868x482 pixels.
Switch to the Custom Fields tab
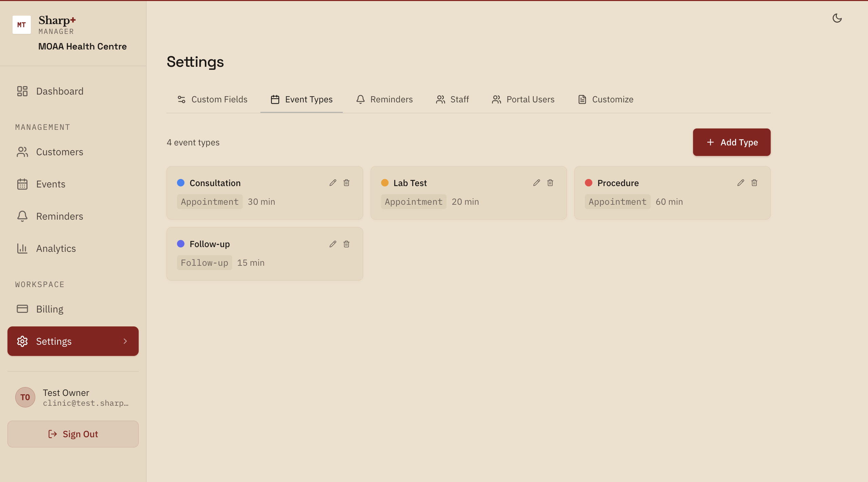(x=213, y=99)
